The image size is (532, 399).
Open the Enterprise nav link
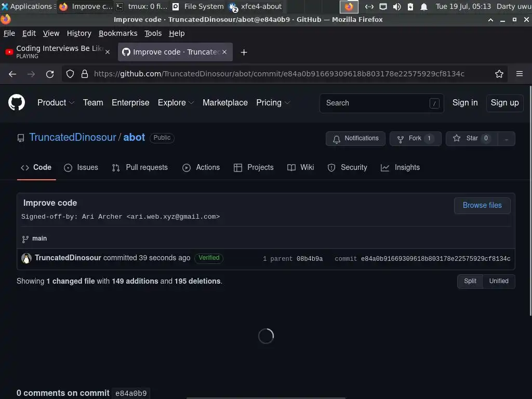point(130,102)
